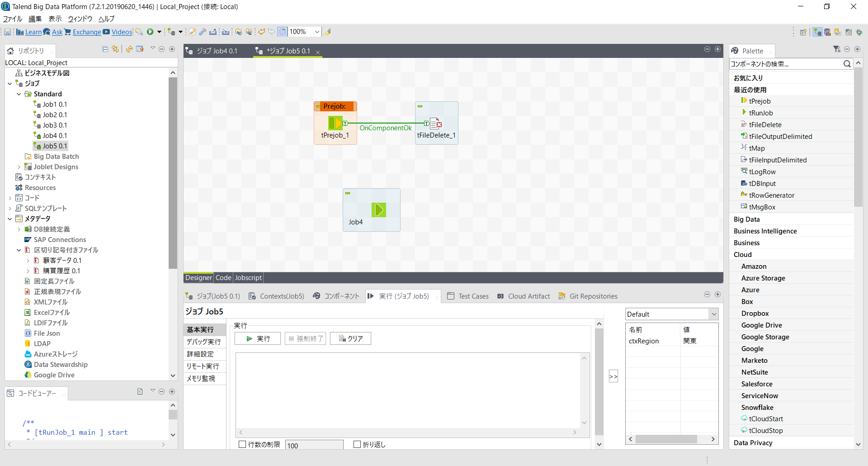868x466 pixels.
Task: Select デバッグ実行 in run options
Action: point(204,342)
